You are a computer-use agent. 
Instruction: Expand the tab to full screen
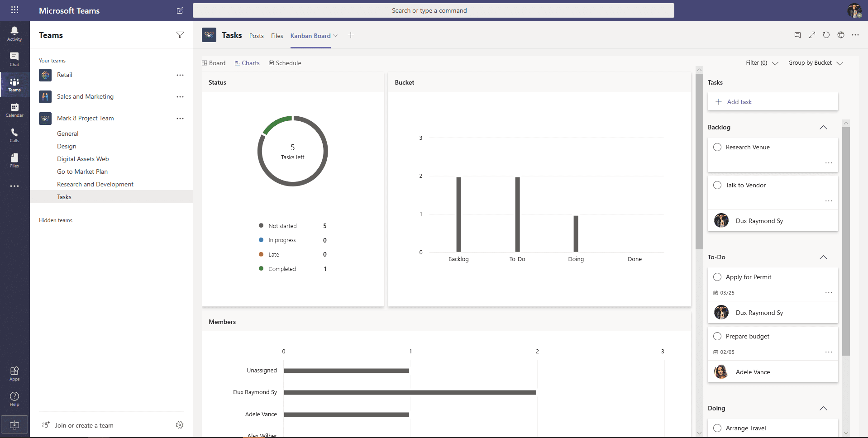click(x=812, y=35)
